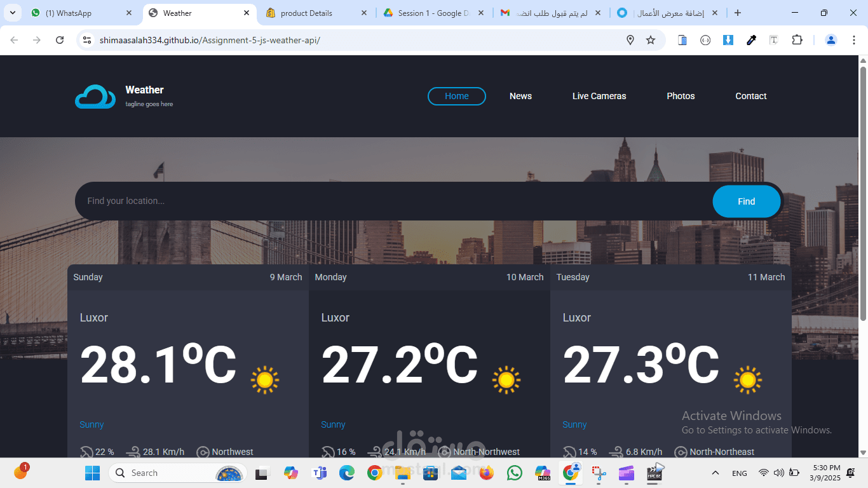Show hidden system tray icons
This screenshot has width=868, height=488.
click(x=715, y=473)
